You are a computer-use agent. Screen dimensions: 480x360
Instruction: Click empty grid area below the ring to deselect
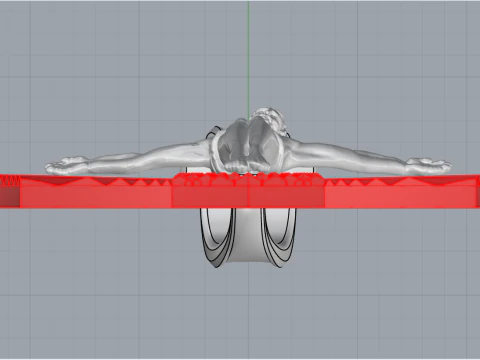click(x=248, y=310)
